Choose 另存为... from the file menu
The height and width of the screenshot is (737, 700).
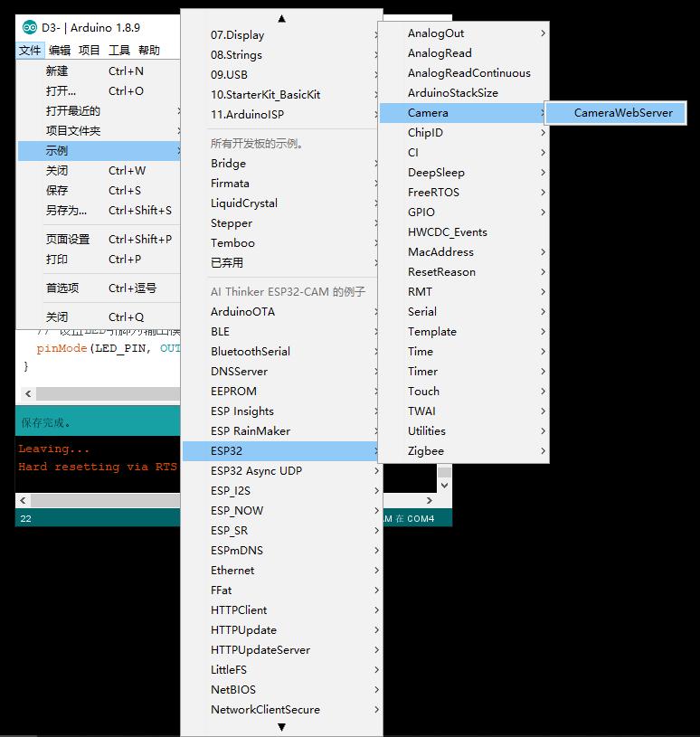click(x=99, y=210)
